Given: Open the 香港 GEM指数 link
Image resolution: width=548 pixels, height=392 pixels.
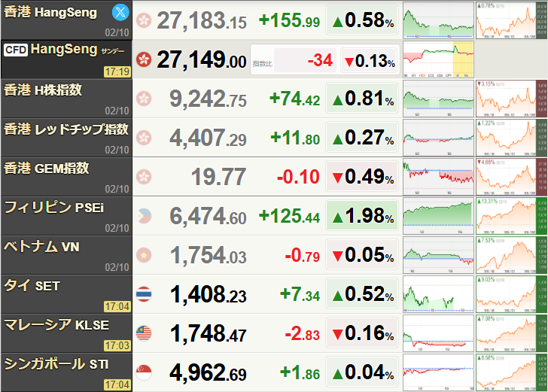Looking at the screenshot, I should coord(46,169).
